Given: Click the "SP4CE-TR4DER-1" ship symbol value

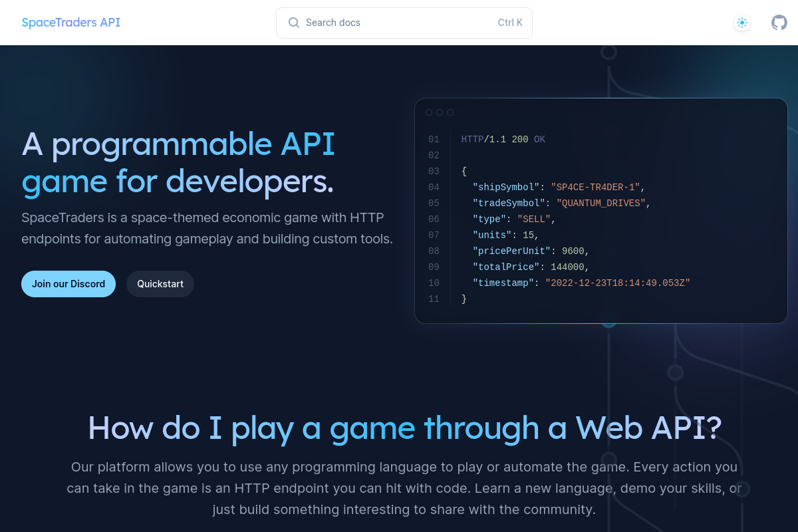Looking at the screenshot, I should [x=595, y=188].
